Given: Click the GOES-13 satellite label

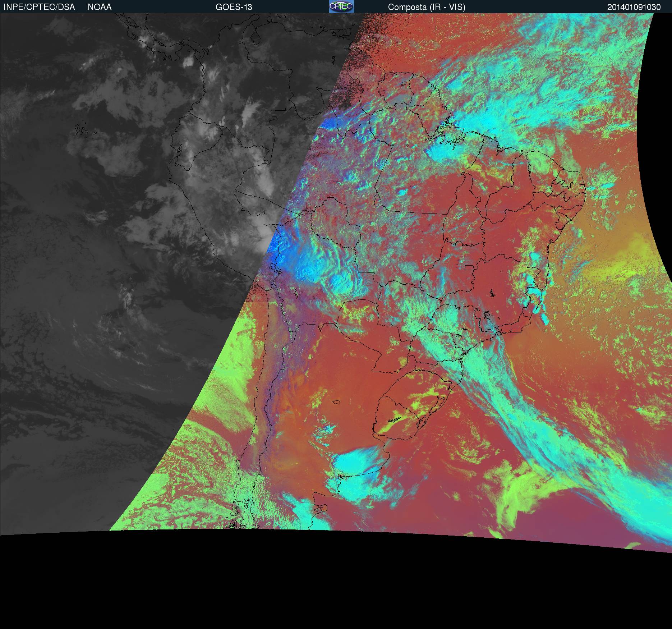Looking at the screenshot, I should pos(234,7).
